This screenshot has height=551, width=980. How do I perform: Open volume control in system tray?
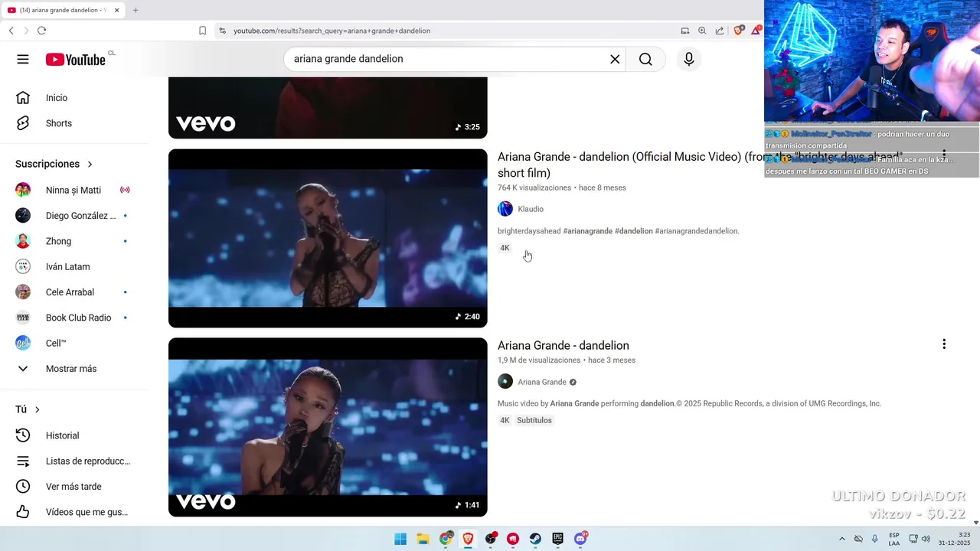pyautogui.click(x=926, y=539)
